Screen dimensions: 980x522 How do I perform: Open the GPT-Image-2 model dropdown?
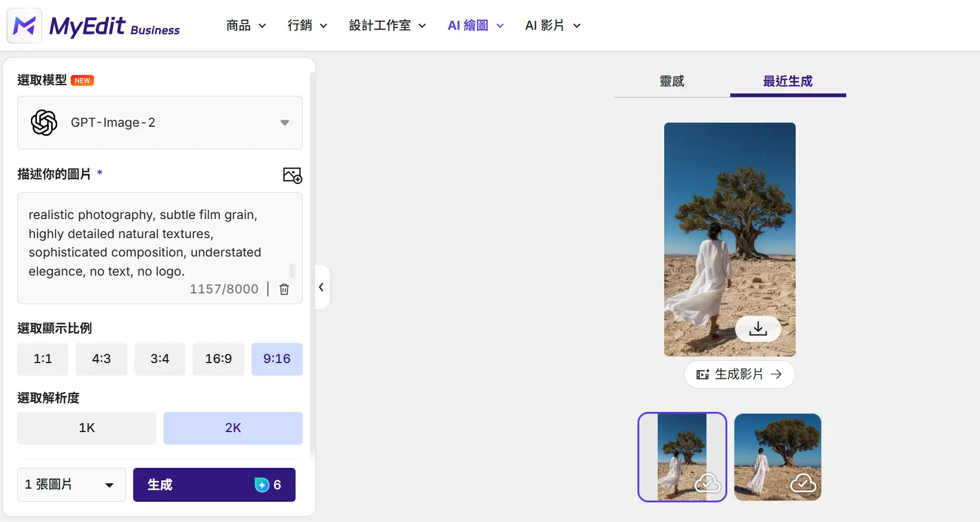[160, 123]
